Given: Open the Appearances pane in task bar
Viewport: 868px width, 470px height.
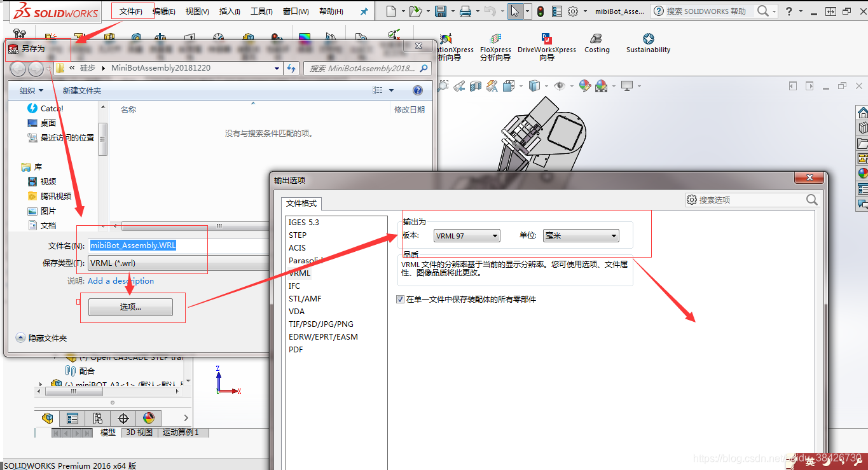Looking at the screenshot, I should (862, 174).
